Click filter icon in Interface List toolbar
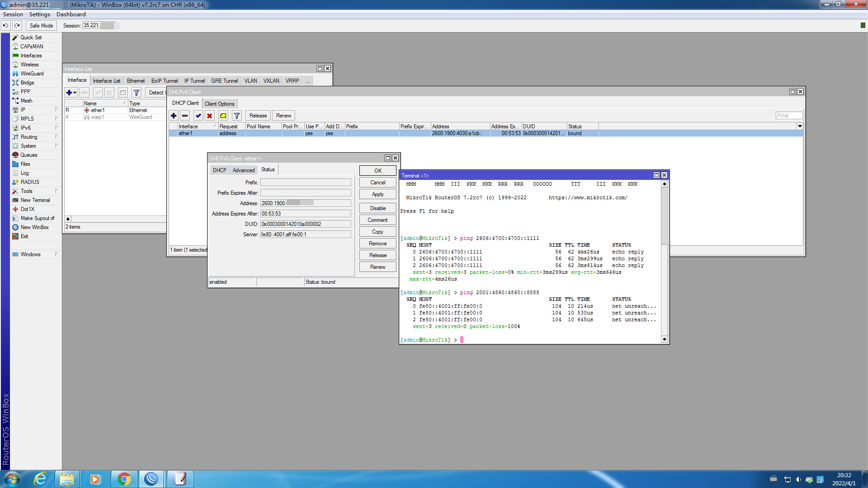This screenshot has height=488, width=868. [x=137, y=93]
